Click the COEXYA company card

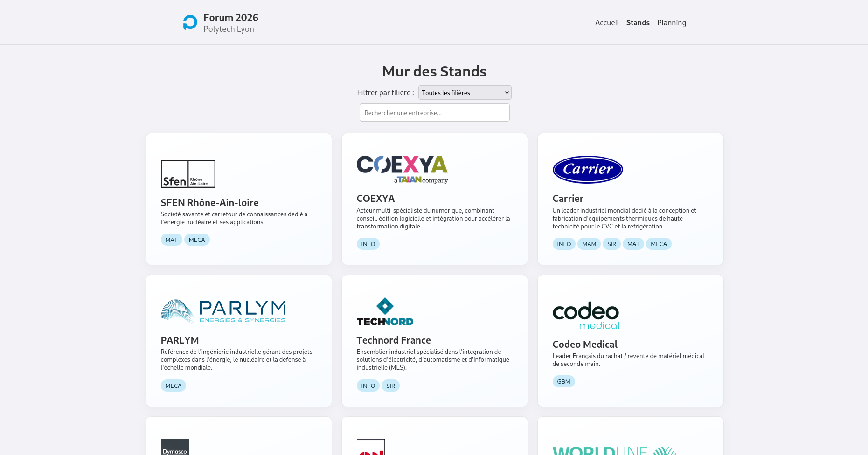434,199
